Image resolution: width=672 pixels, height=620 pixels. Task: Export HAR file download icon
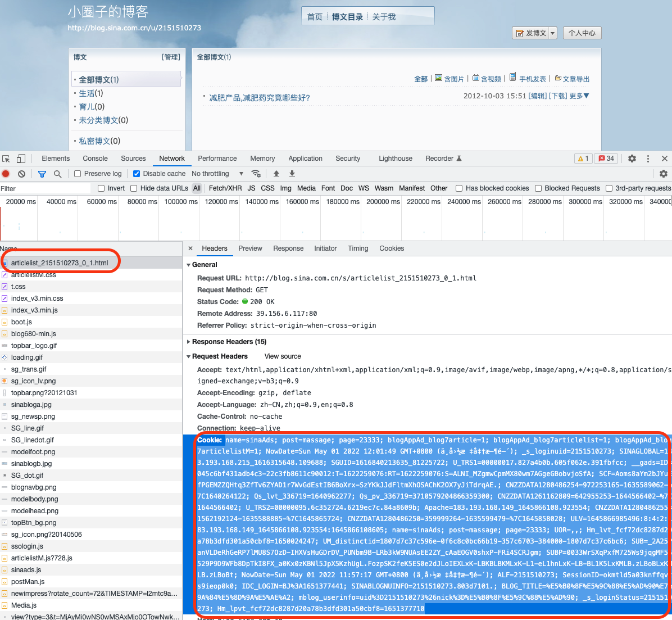click(x=292, y=174)
